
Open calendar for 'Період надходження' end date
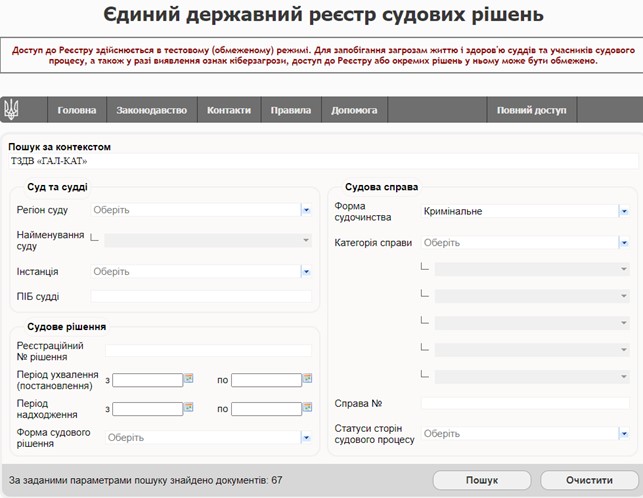pos(308,408)
